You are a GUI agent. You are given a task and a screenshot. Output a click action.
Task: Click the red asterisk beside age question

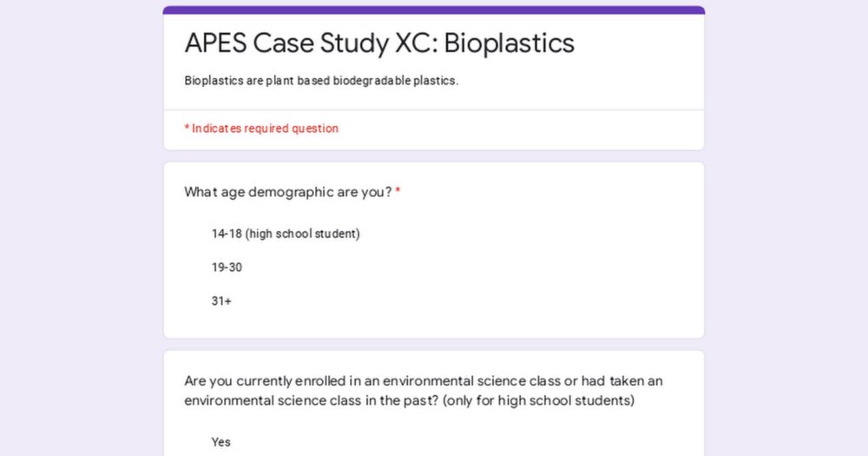(x=398, y=192)
